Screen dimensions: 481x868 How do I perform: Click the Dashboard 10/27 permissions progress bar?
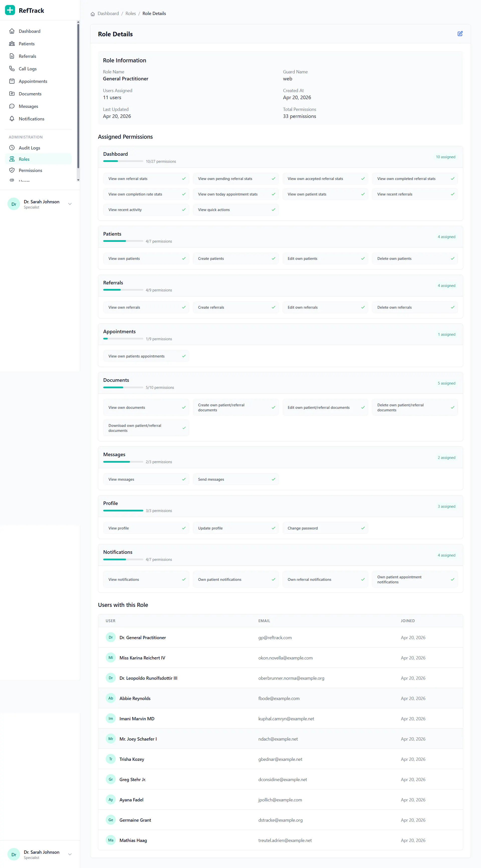(x=123, y=161)
